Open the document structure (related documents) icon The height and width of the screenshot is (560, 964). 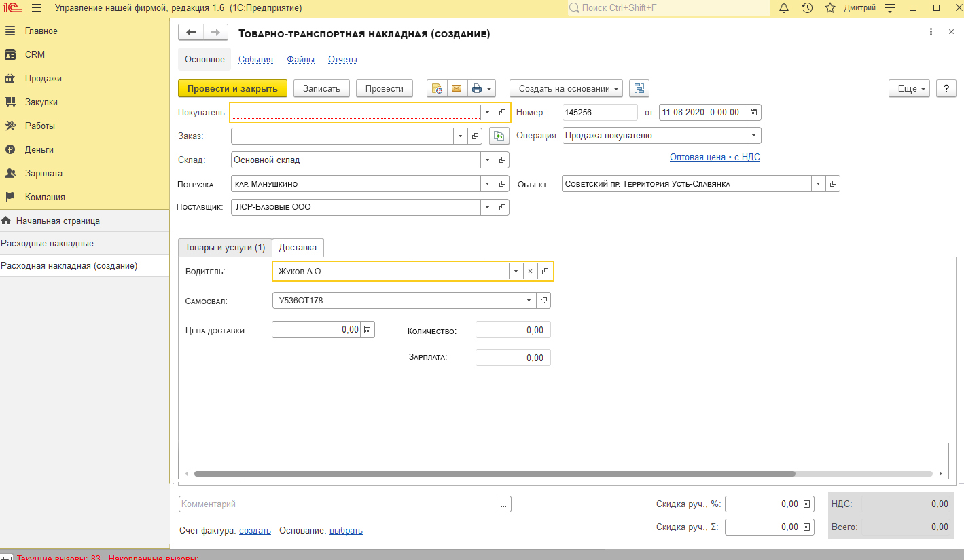pyautogui.click(x=639, y=89)
